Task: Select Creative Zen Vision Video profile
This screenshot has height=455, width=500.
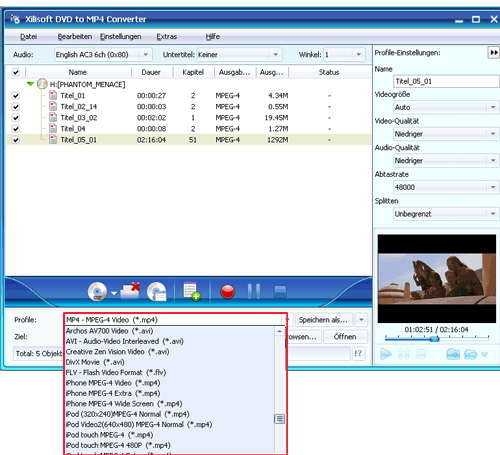Action: click(170, 352)
